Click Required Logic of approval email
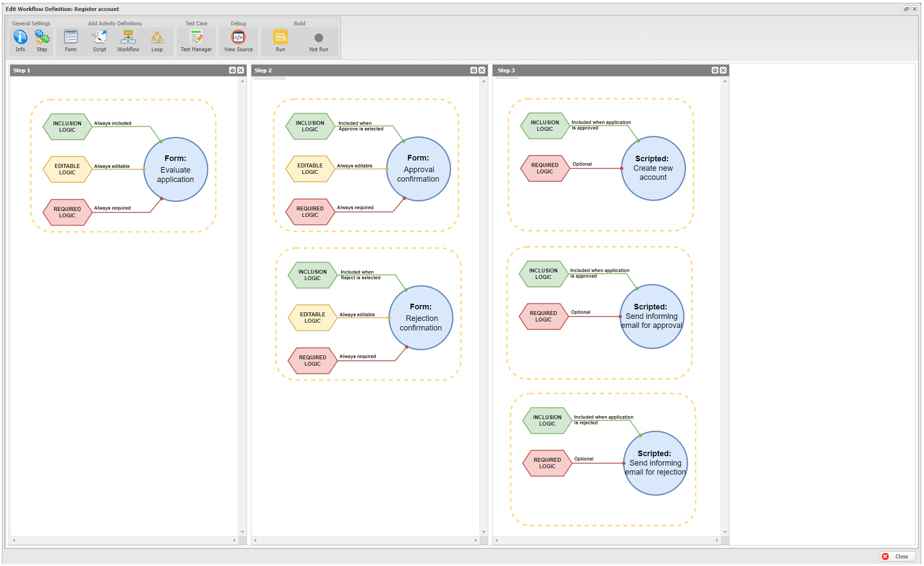The width and height of the screenshot is (924, 566). coord(543,317)
